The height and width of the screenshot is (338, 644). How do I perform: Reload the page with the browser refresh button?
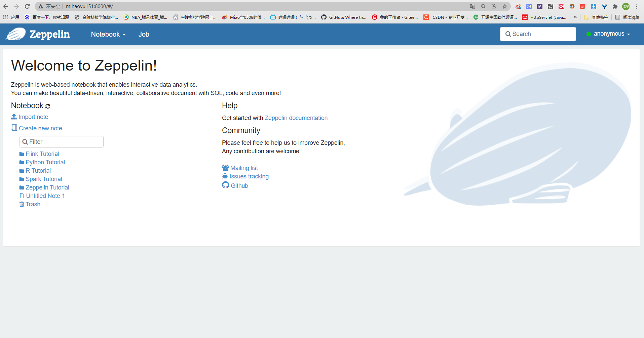point(27,6)
